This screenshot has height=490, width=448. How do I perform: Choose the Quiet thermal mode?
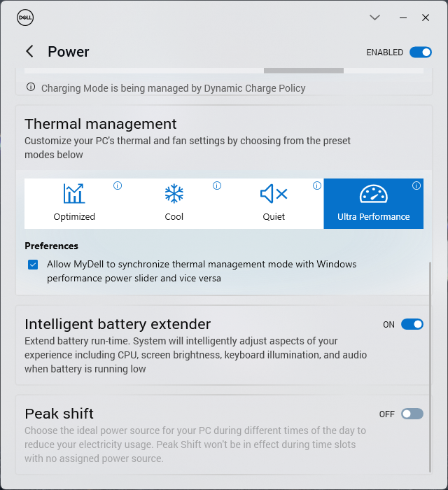pyautogui.click(x=274, y=203)
